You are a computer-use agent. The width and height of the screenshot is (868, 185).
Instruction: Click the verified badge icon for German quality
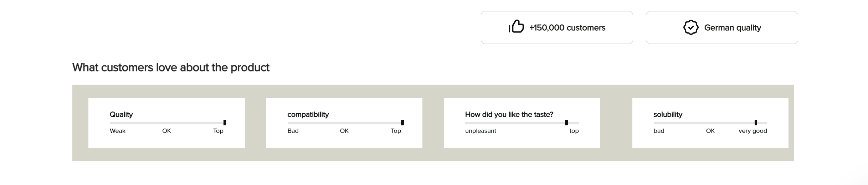(691, 27)
